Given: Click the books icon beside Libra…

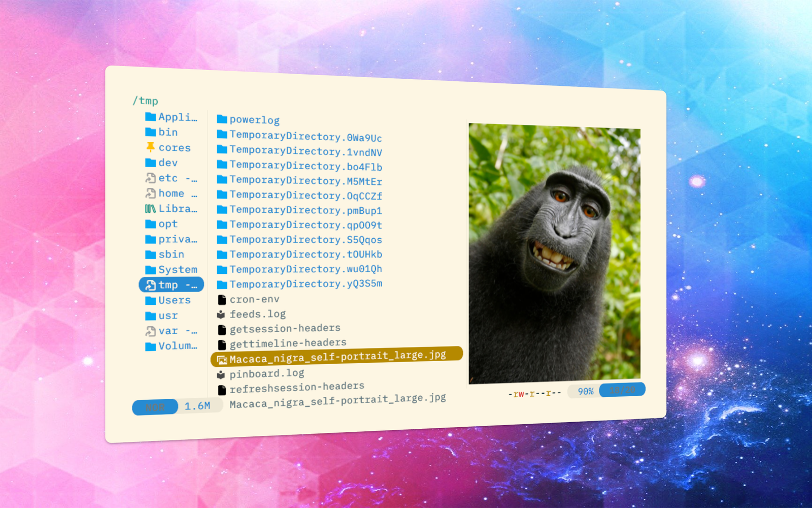Looking at the screenshot, I should (151, 208).
